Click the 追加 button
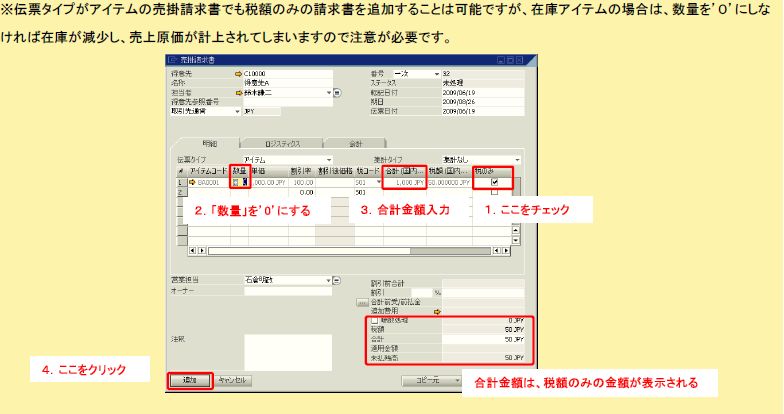 click(189, 380)
